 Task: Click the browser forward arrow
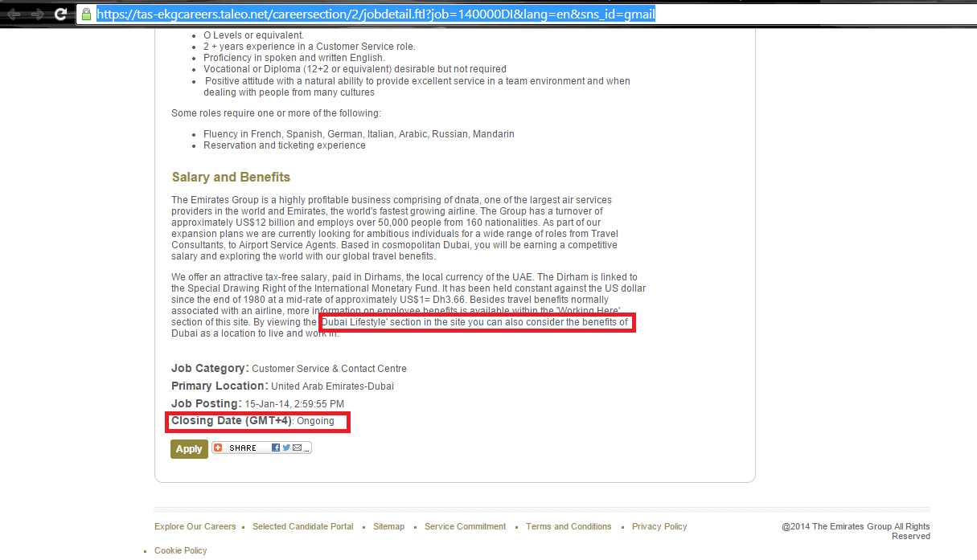click(37, 14)
